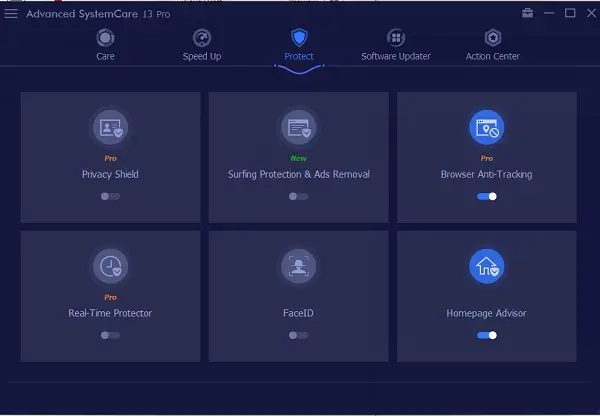The width and height of the screenshot is (600, 416).
Task: Click the Real-Time Protector title
Action: [x=110, y=313]
